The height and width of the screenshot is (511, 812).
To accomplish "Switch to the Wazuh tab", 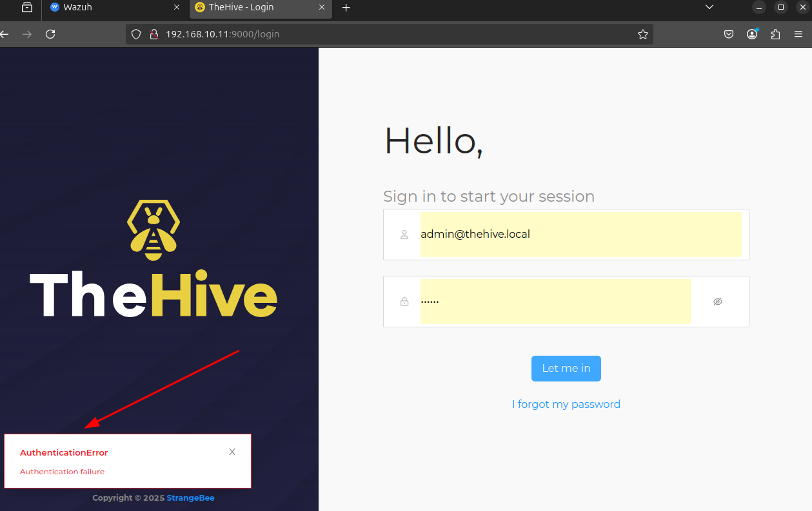I will pos(110,8).
